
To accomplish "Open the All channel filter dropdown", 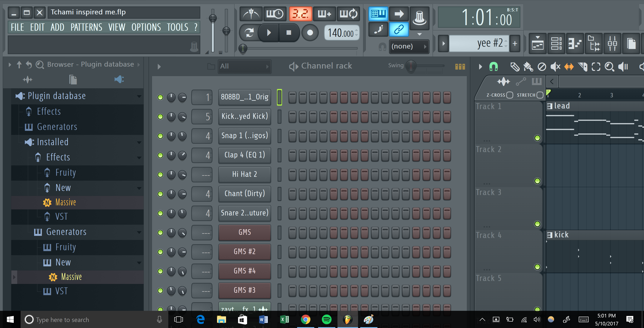I will (x=244, y=66).
